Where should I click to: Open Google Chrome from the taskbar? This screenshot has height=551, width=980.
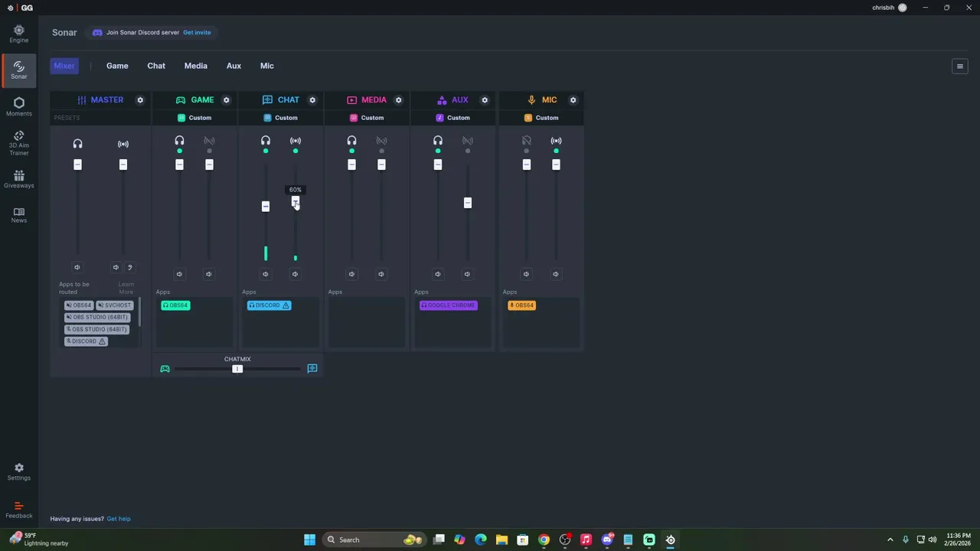point(544,540)
